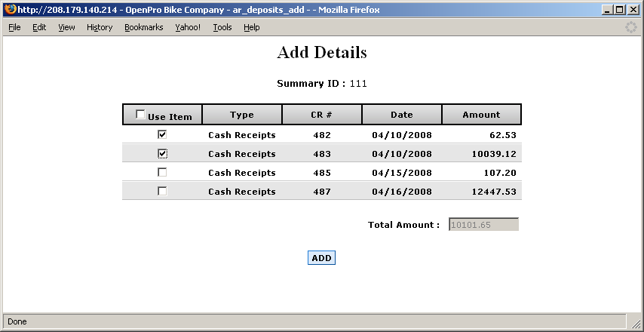Click the Firefox icon in the title bar
Viewport: 644px width, 332px height.
(10, 10)
